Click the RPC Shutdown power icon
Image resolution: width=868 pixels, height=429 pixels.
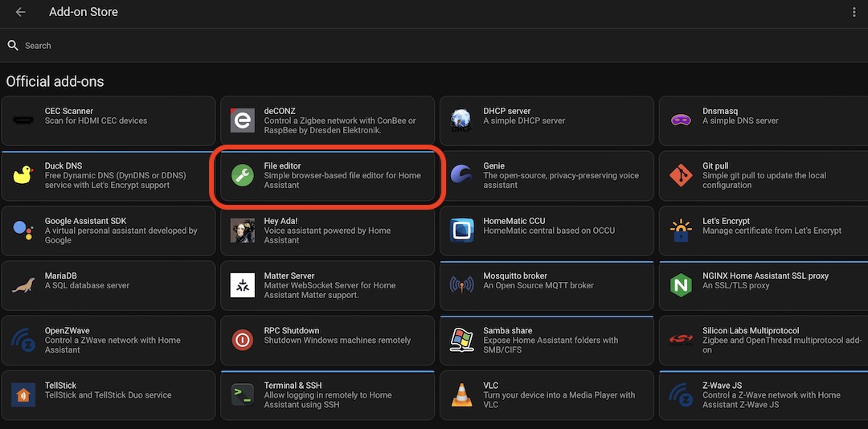(243, 340)
